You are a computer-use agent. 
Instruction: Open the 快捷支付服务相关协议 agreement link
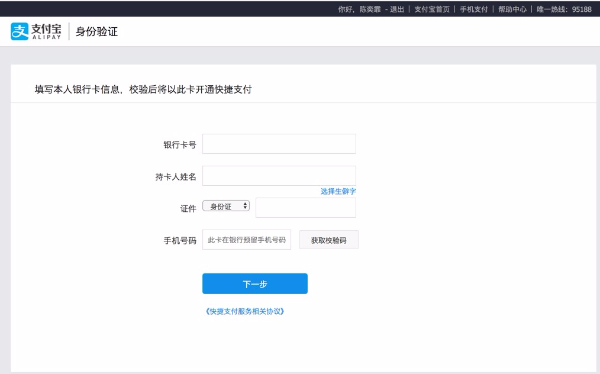click(x=245, y=311)
